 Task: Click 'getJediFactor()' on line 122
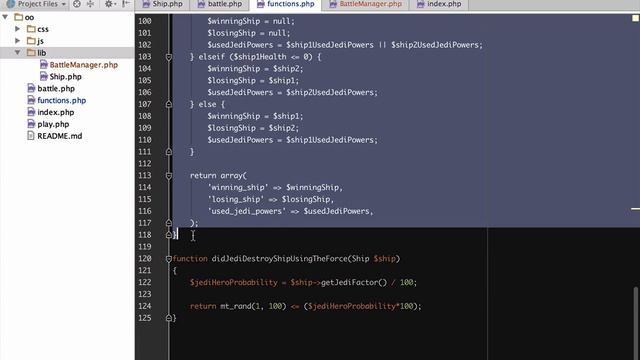[x=353, y=282]
